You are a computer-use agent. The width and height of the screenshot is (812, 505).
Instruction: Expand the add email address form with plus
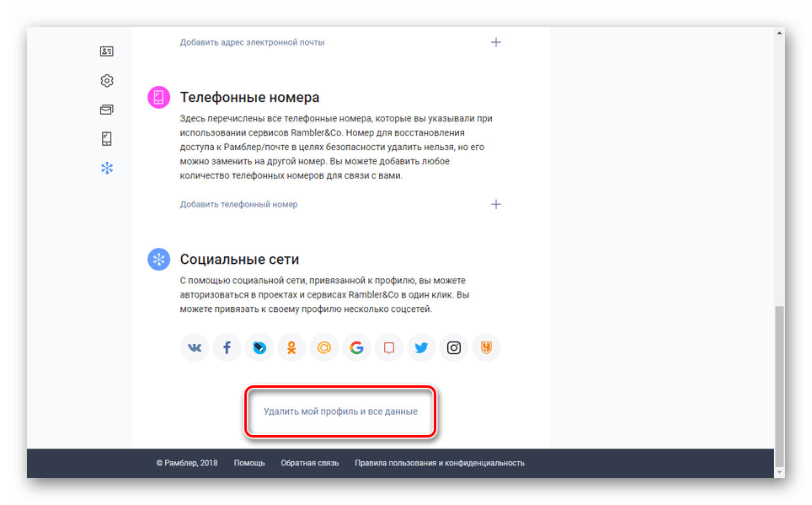(x=496, y=41)
